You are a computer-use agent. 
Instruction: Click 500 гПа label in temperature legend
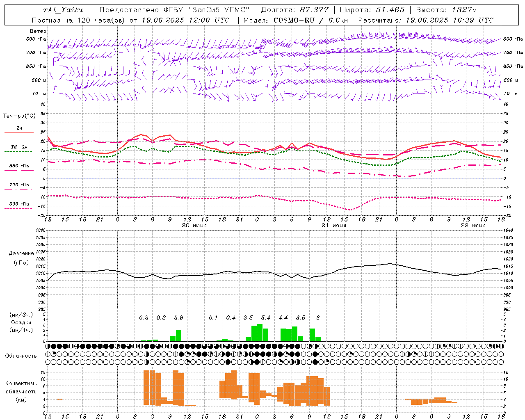pos(19,204)
